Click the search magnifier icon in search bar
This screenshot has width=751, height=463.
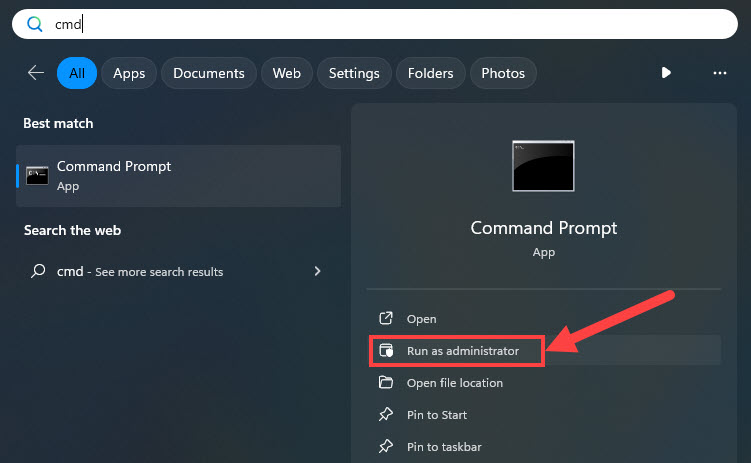point(34,23)
